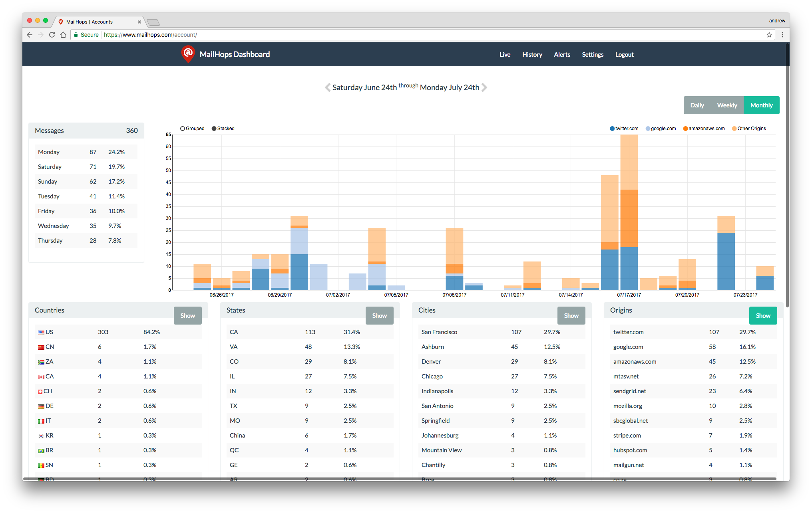Click Johannesburg in Cities list
812x513 pixels.
pos(440,436)
